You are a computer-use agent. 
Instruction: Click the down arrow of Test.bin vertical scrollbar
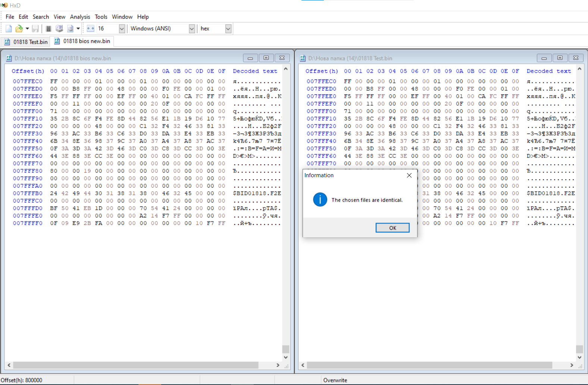coord(579,357)
